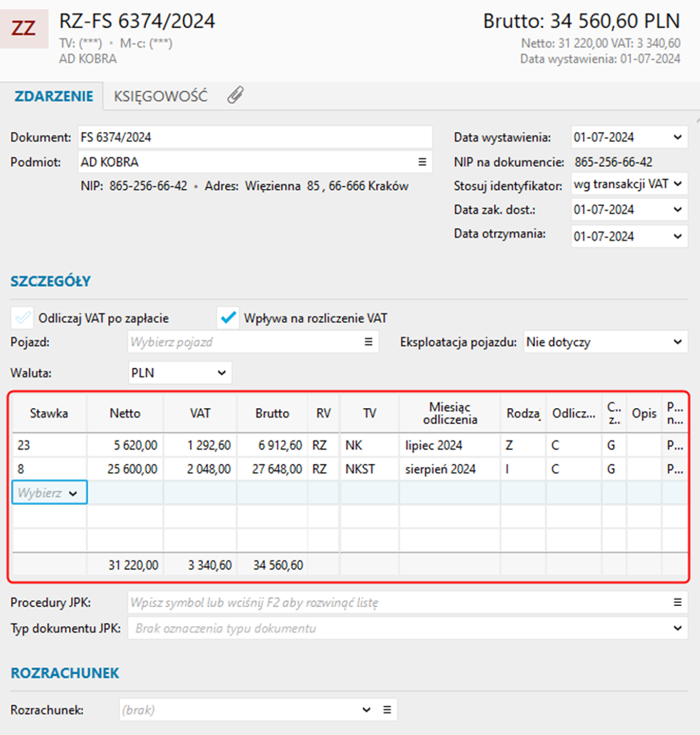The width and height of the screenshot is (700, 735).
Task: Click Netto cell 5 620,00
Action: click(x=125, y=445)
